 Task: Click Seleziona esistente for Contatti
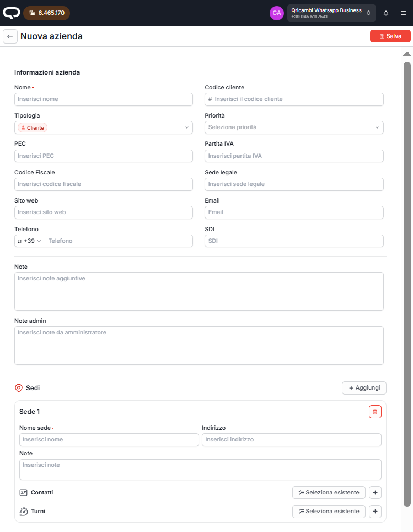coord(329,493)
